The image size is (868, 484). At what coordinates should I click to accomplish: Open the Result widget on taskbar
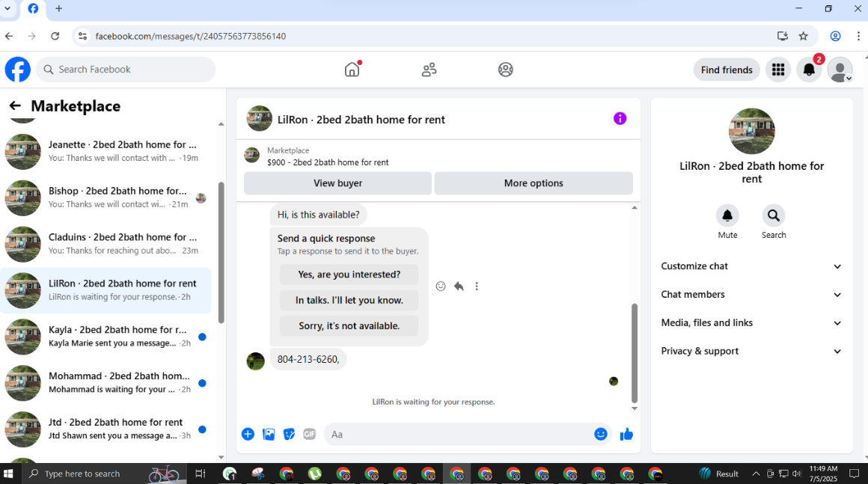pos(719,474)
